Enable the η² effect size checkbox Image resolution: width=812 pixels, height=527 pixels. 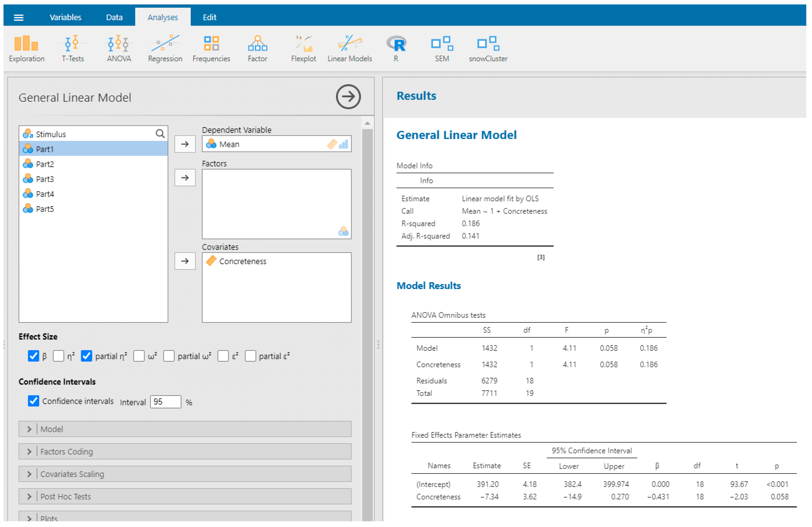pyautogui.click(x=59, y=356)
